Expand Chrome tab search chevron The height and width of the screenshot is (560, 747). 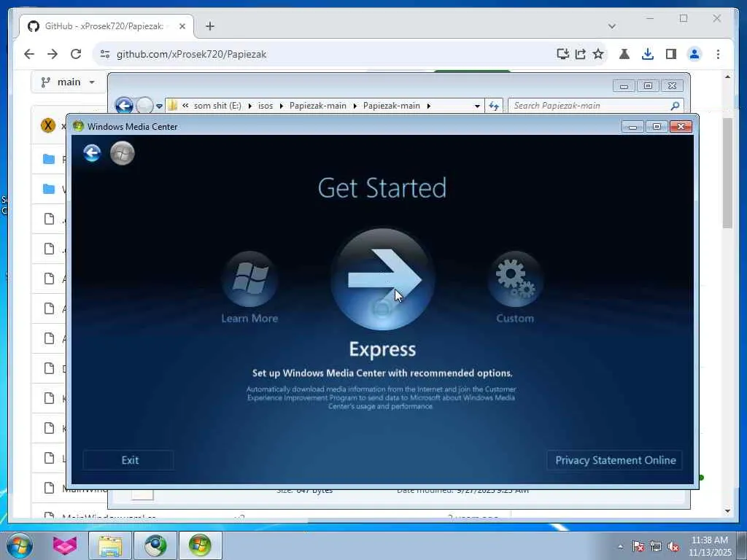(612, 26)
